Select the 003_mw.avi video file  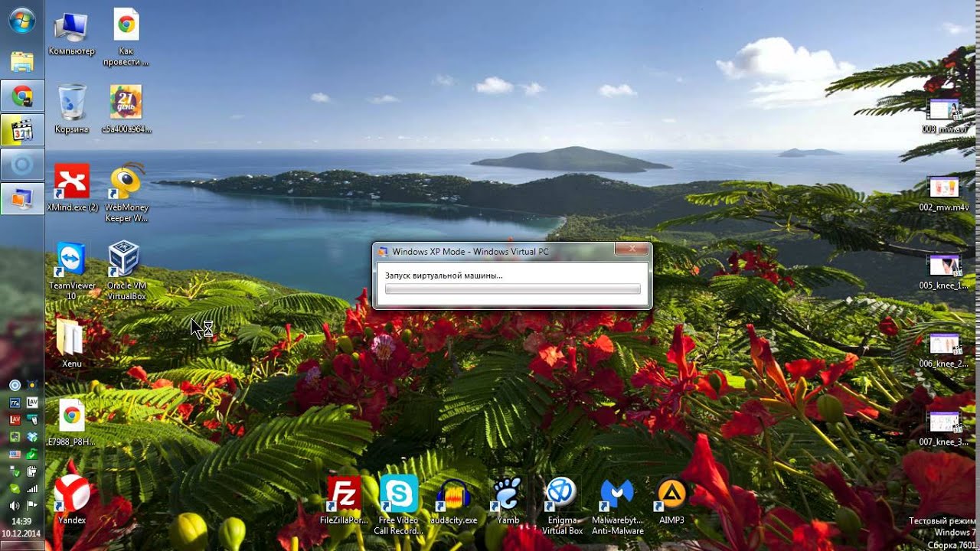[944, 115]
